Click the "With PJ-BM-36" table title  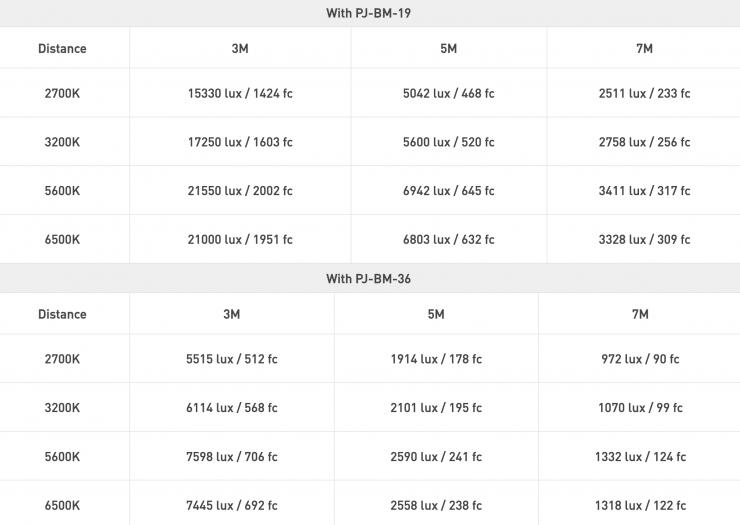pyautogui.click(x=369, y=279)
